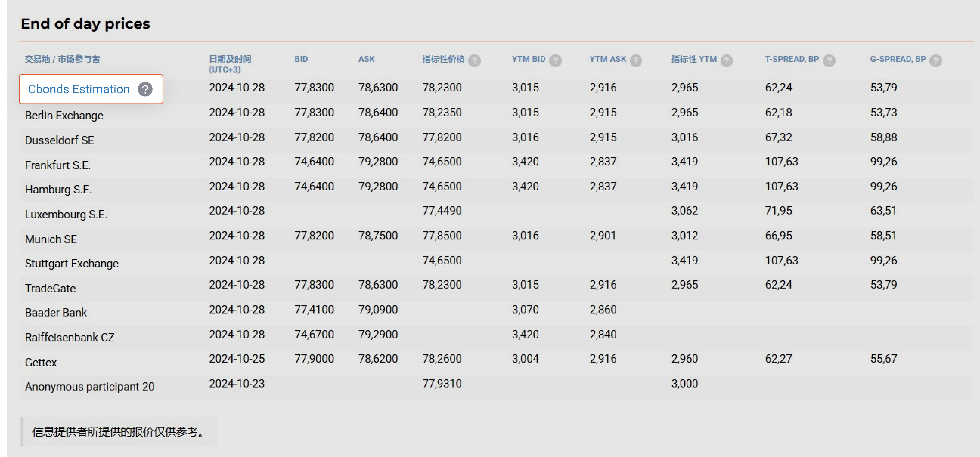Click Anonymous participant 20 indicative YTM 3,000
Screen dimensions: 980x457
(x=684, y=384)
